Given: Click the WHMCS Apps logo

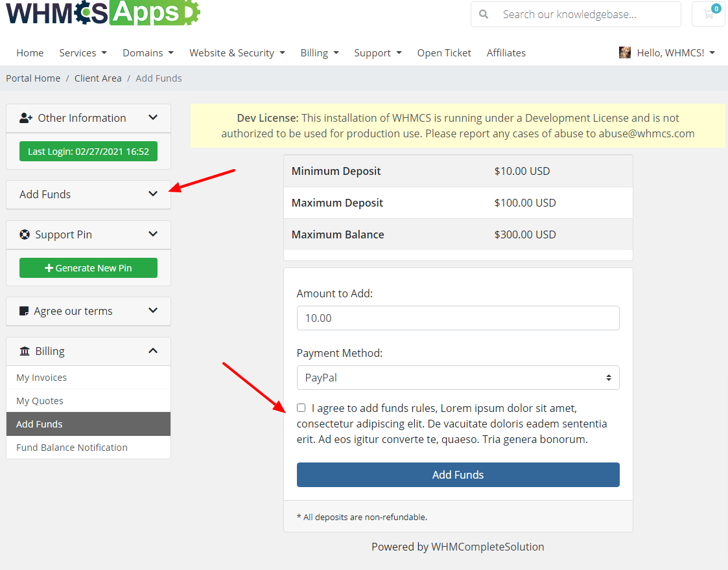Looking at the screenshot, I should click(103, 12).
